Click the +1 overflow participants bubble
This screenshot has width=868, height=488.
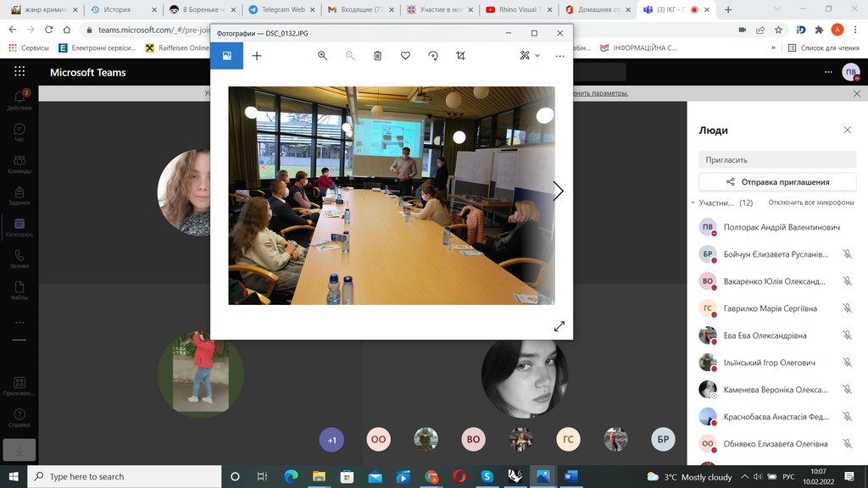331,440
